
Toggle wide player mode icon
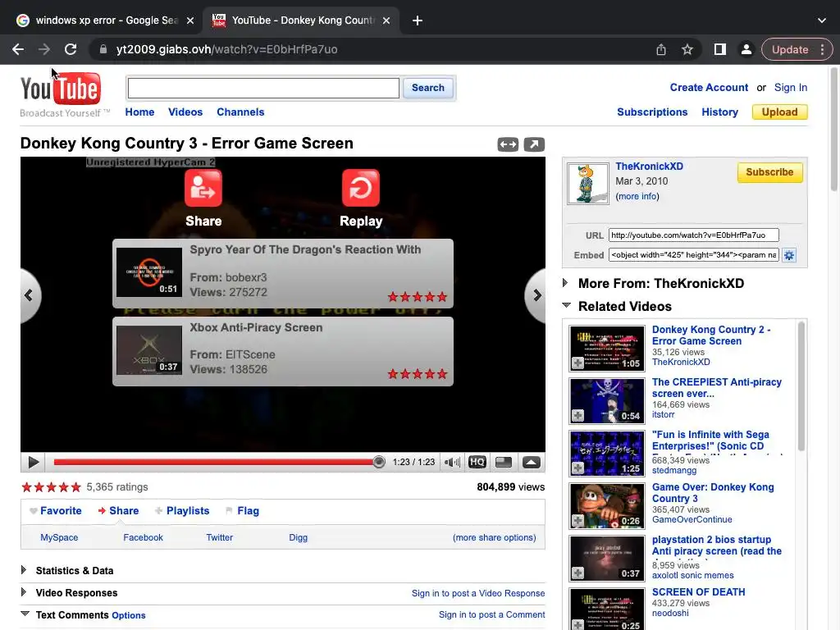pos(508,144)
